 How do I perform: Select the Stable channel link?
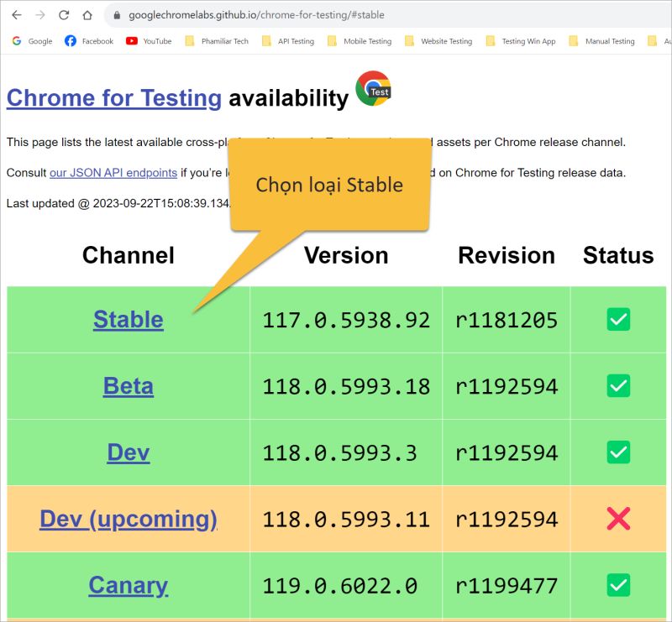click(128, 319)
